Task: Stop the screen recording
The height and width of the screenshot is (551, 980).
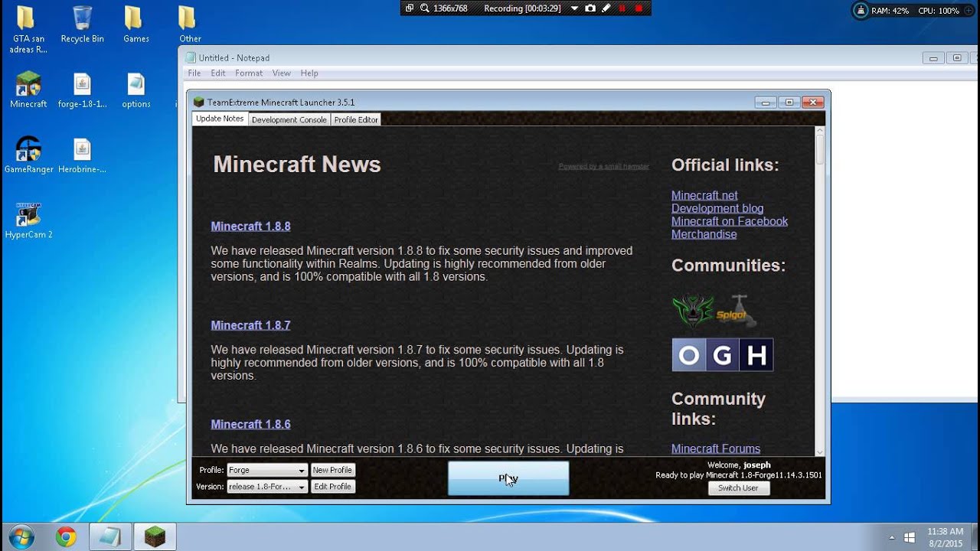Action: pyautogui.click(x=639, y=8)
